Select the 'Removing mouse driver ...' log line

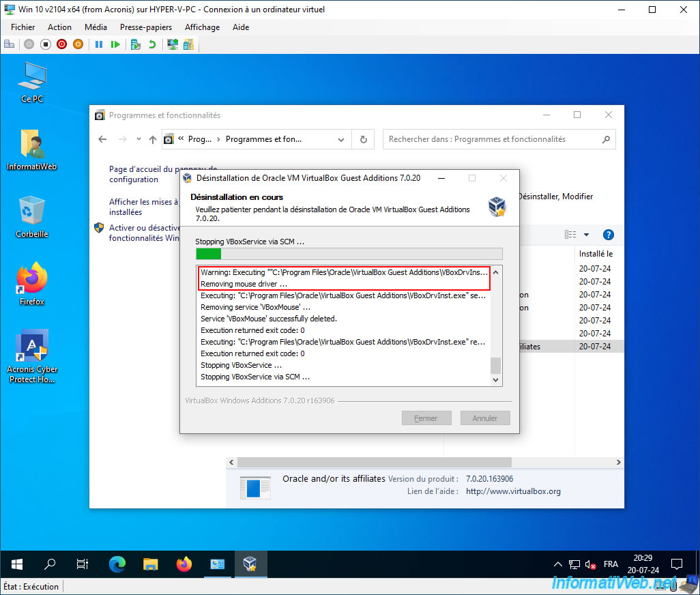click(244, 284)
